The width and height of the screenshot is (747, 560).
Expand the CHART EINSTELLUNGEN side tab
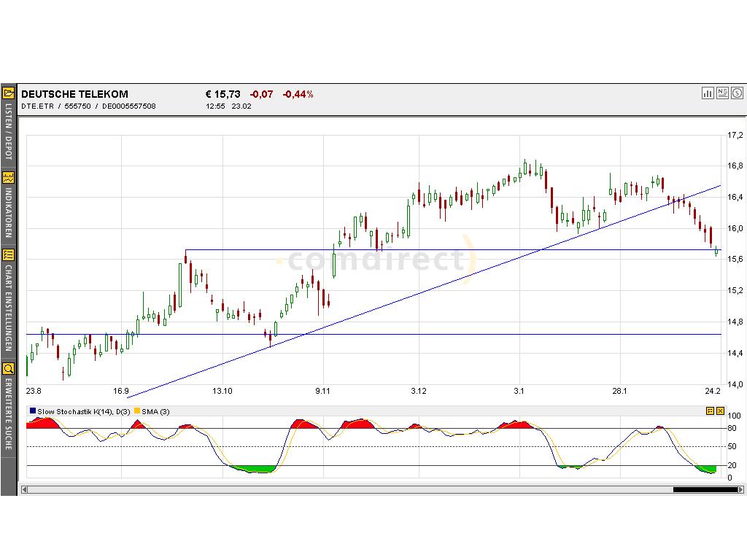click(9, 309)
